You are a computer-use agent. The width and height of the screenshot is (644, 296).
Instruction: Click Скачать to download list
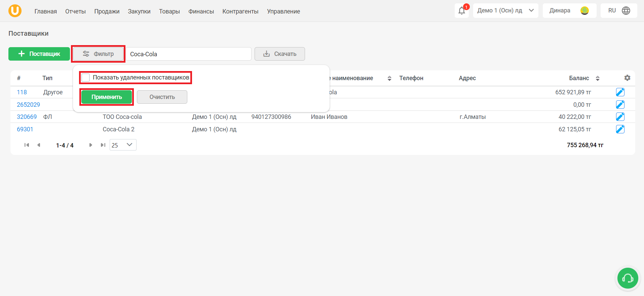coord(280,54)
